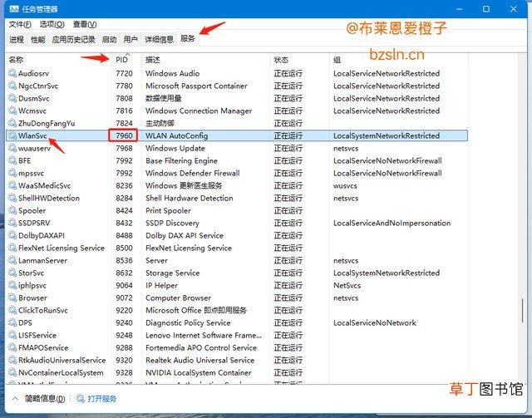Click the Base Filtering Engine description
This screenshot has height=418, width=532.
point(181,161)
